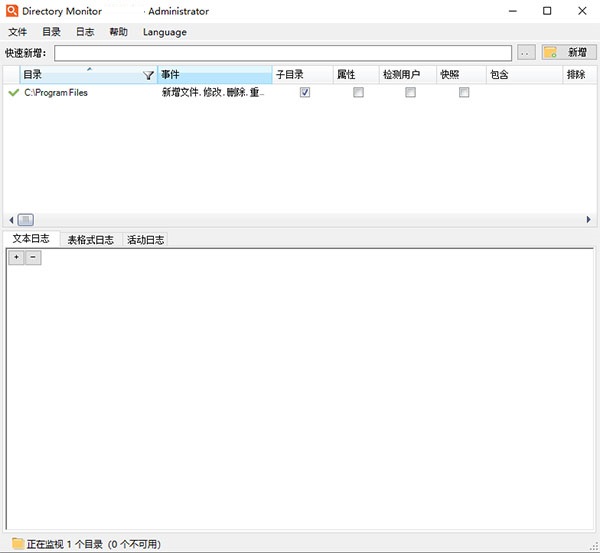Image resolution: width=600 pixels, height=553 pixels.
Task: Check the 检测用户 checkbox
Action: [x=410, y=92]
